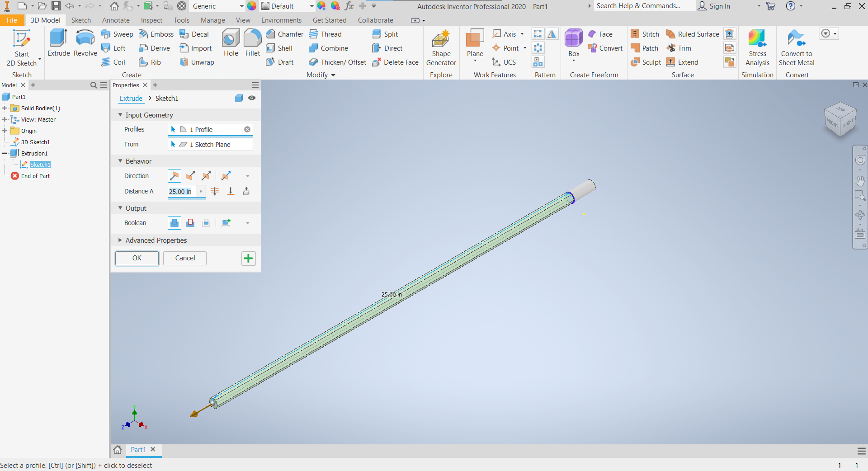This screenshot has height=471, width=868.
Task: Click Sign In
Action: [x=714, y=6]
